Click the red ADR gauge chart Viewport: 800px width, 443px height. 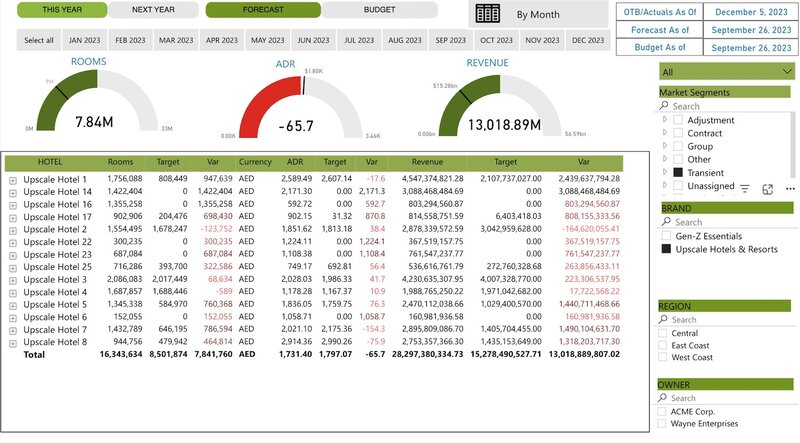point(301,107)
